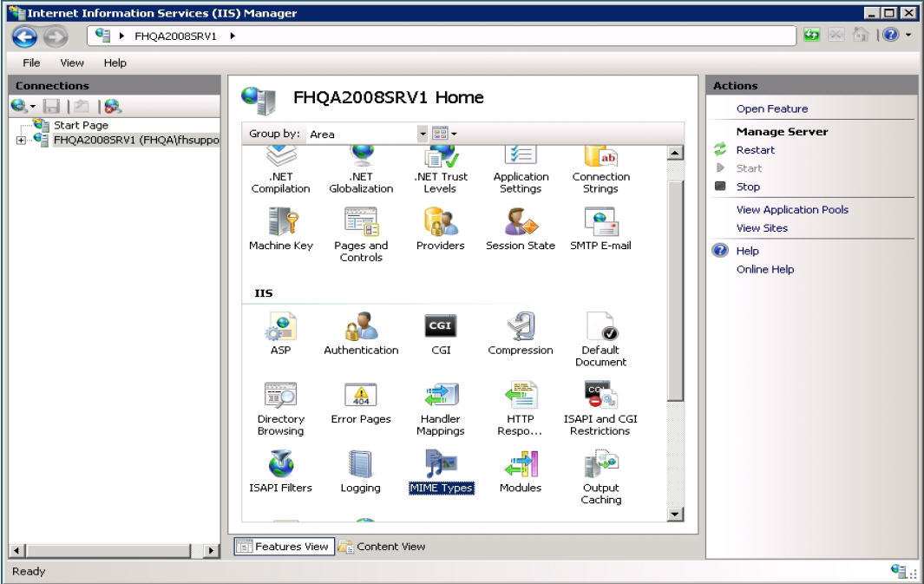Open the help dropdown arrow in top toolbar

coord(908,35)
